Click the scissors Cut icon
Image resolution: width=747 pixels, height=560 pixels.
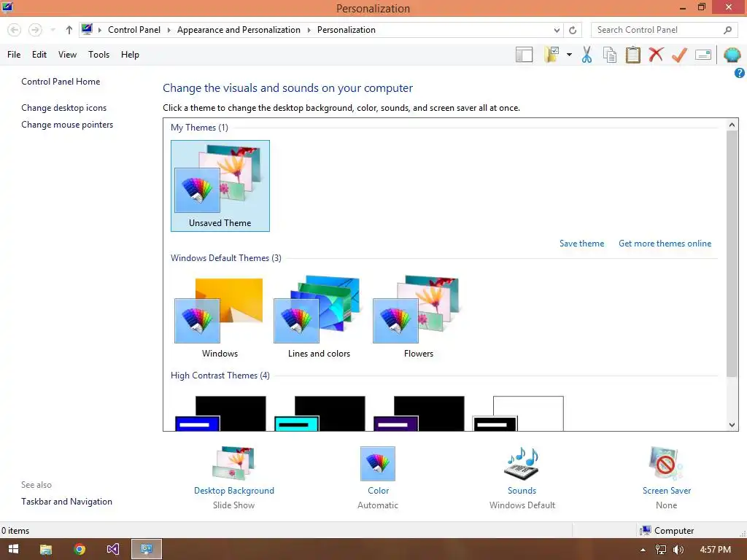[587, 55]
